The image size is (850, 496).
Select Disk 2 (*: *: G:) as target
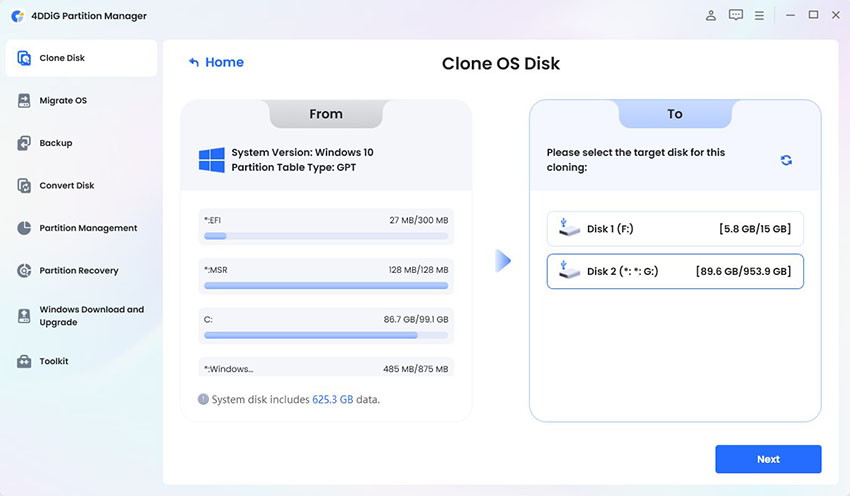(675, 271)
